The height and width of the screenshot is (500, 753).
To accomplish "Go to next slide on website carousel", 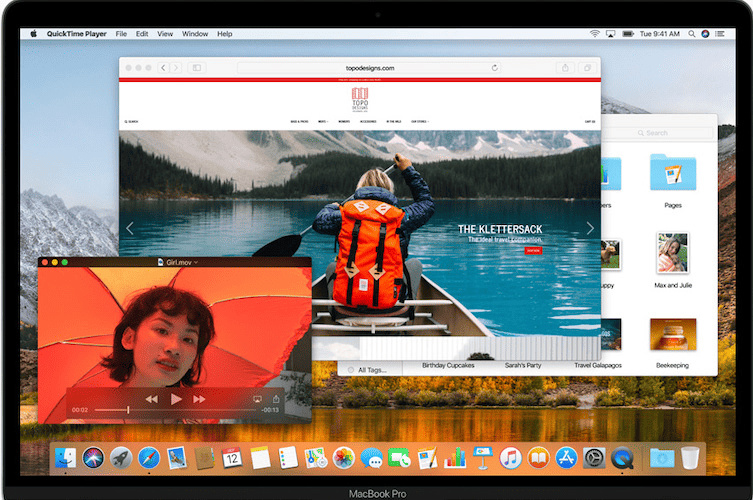I will (x=589, y=228).
